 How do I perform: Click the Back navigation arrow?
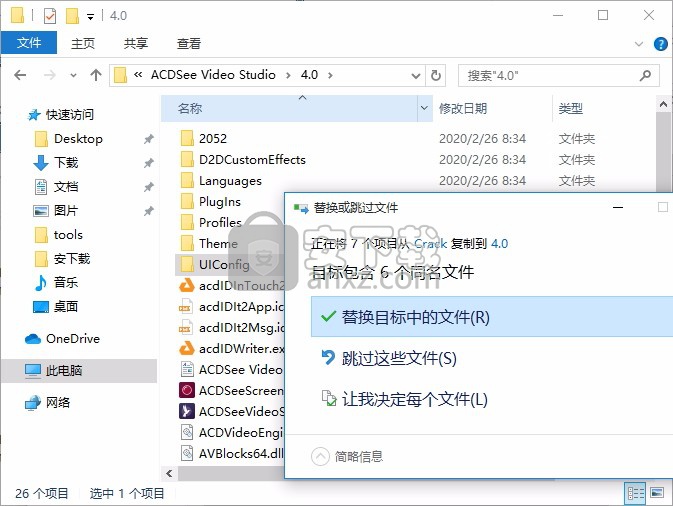pyautogui.click(x=20, y=76)
